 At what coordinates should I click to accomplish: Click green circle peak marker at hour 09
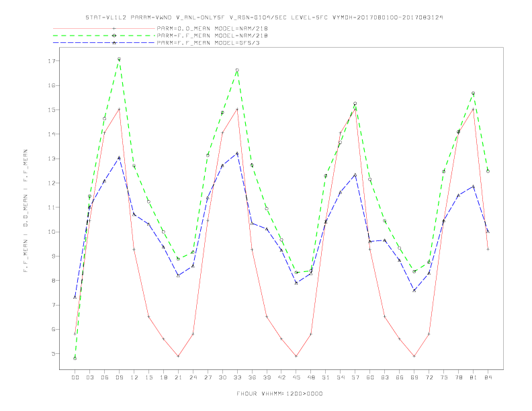[x=119, y=59]
